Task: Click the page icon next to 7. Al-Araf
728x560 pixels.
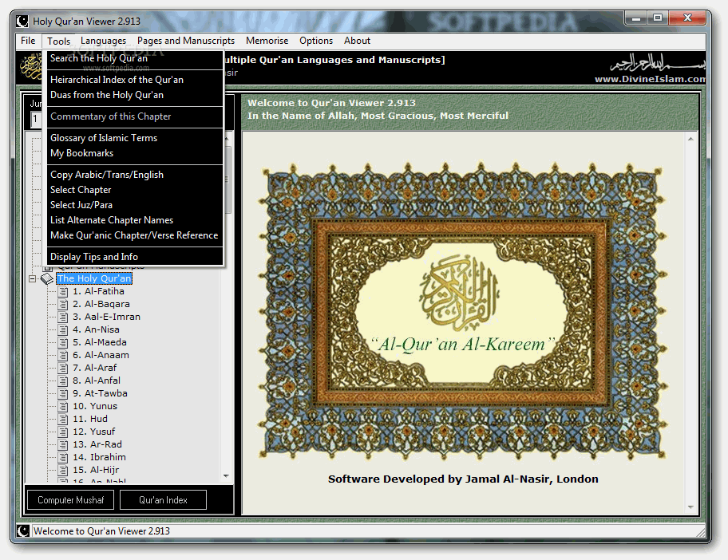Action: [63, 369]
